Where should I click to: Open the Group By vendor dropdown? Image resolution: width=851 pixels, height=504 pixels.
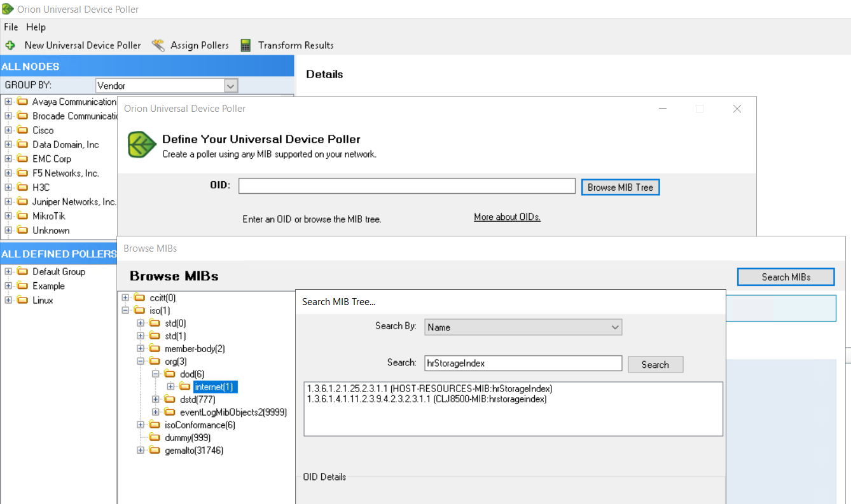point(231,85)
